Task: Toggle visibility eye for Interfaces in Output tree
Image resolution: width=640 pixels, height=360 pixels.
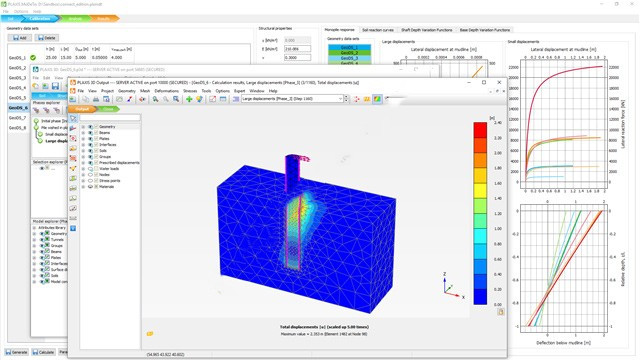Action: 90,144
